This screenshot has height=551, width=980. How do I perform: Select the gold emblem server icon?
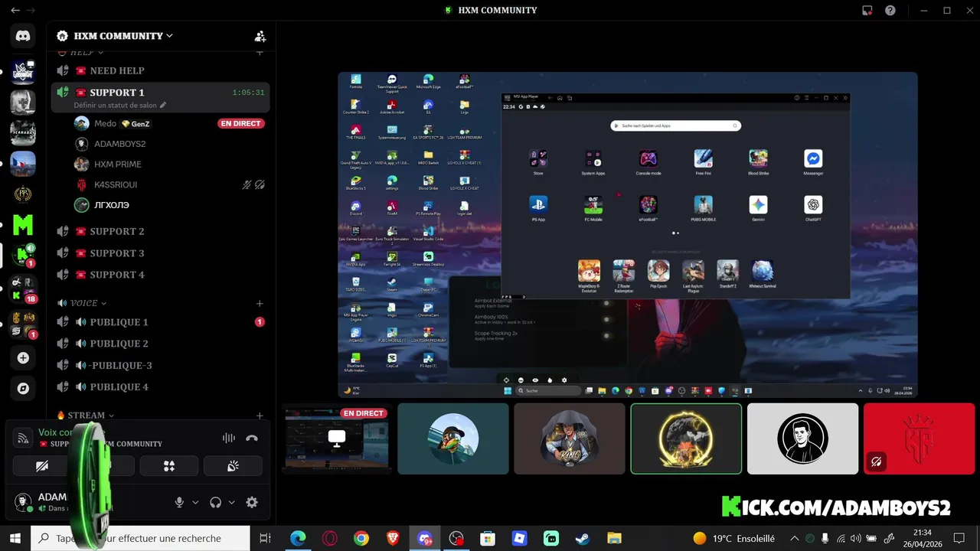(23, 194)
